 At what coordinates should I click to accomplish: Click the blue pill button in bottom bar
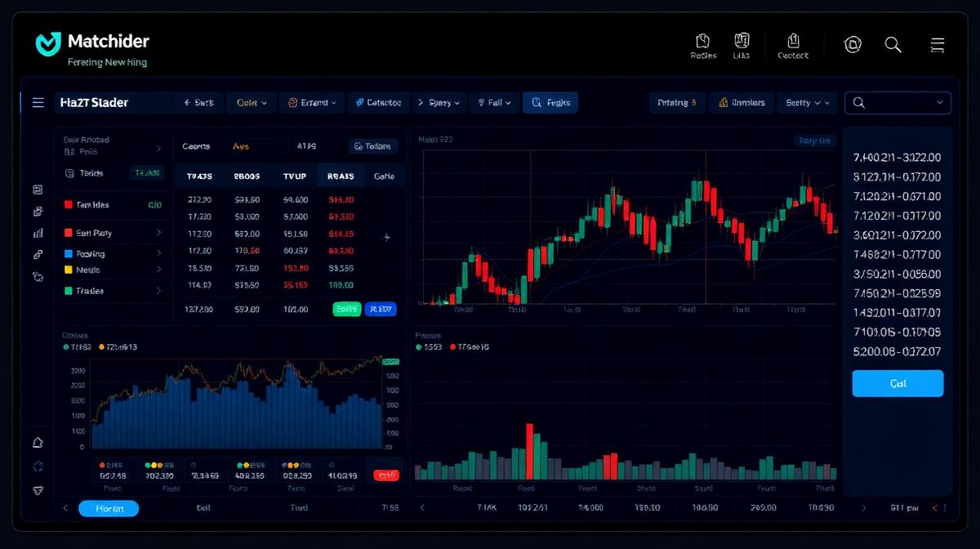click(x=109, y=508)
